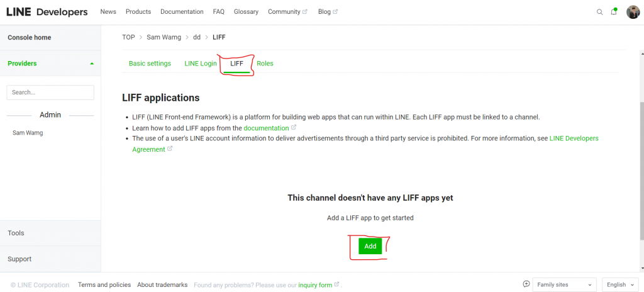Click the Admin label in sidebar
644x292 pixels.
50,115
